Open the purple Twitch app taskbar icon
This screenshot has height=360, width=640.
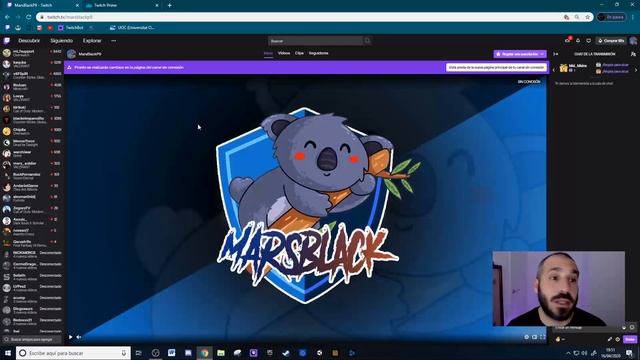(x=253, y=353)
